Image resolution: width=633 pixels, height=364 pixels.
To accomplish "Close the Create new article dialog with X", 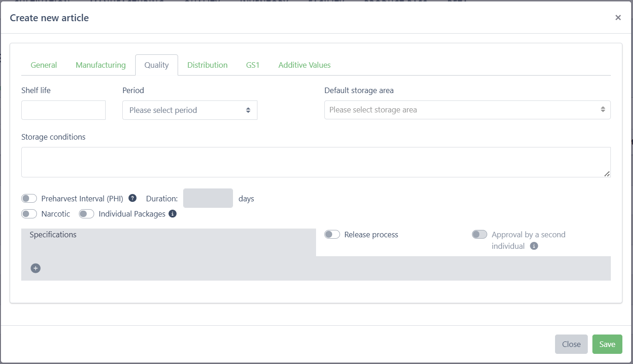I will tap(618, 18).
